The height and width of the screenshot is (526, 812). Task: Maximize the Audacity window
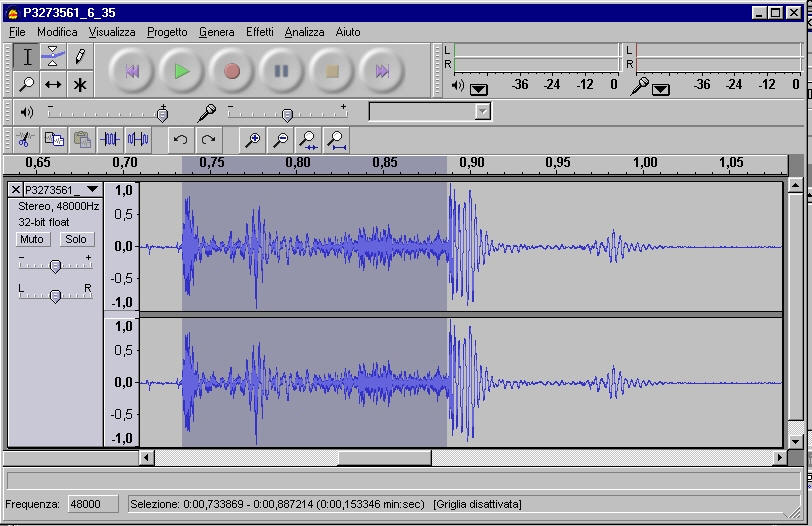coord(776,12)
